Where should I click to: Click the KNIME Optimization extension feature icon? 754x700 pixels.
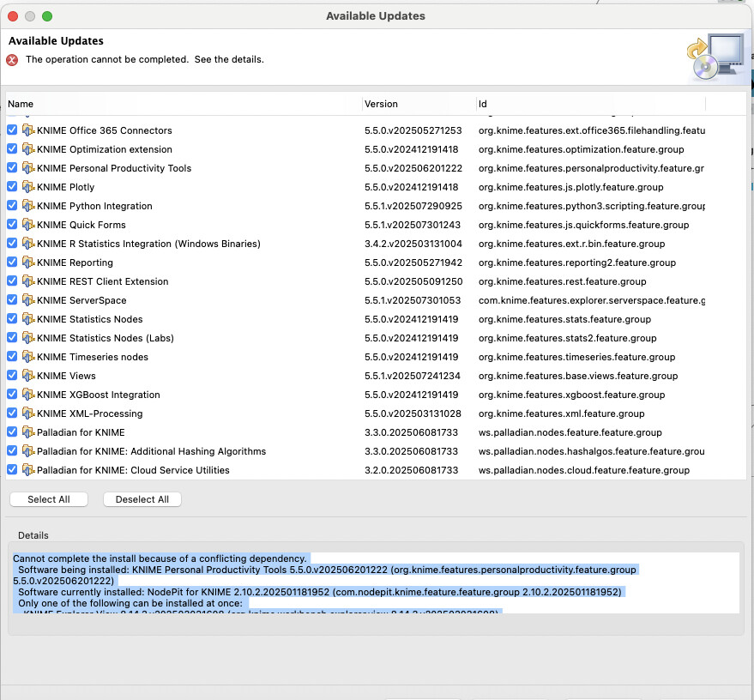coord(28,149)
